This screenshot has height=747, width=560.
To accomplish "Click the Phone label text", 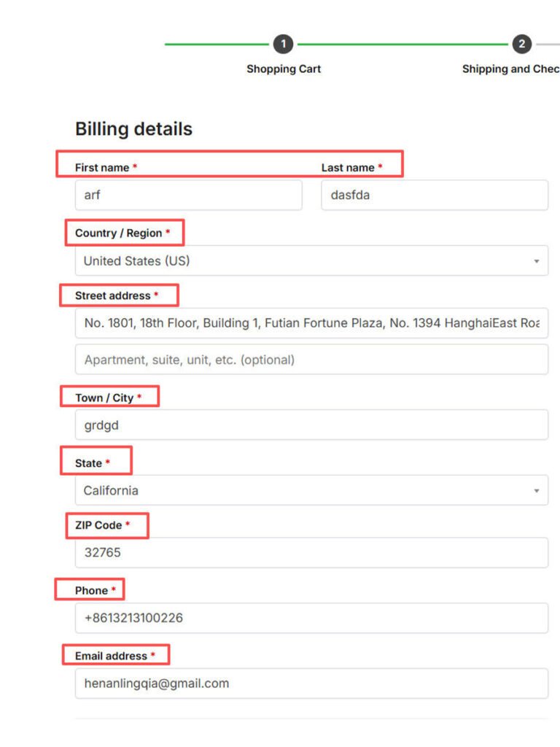I will click(x=91, y=591).
